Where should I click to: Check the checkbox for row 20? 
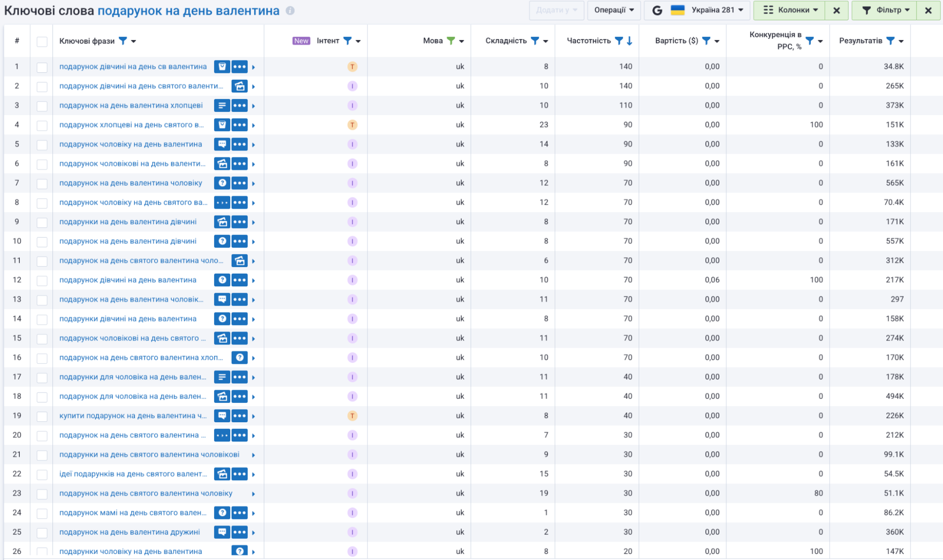(42, 436)
